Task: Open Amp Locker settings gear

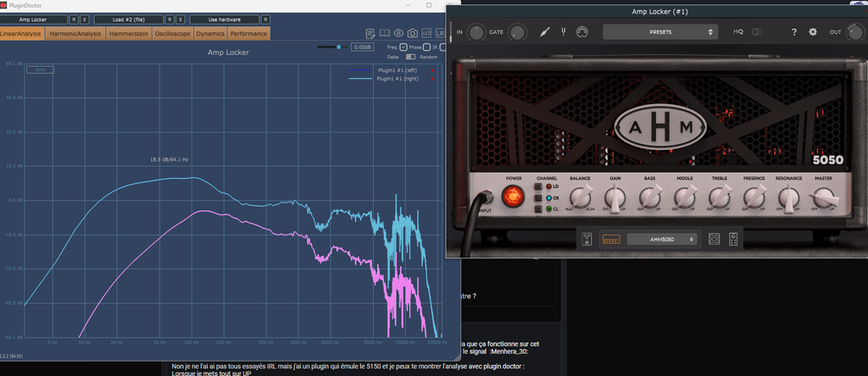Action: [x=813, y=32]
